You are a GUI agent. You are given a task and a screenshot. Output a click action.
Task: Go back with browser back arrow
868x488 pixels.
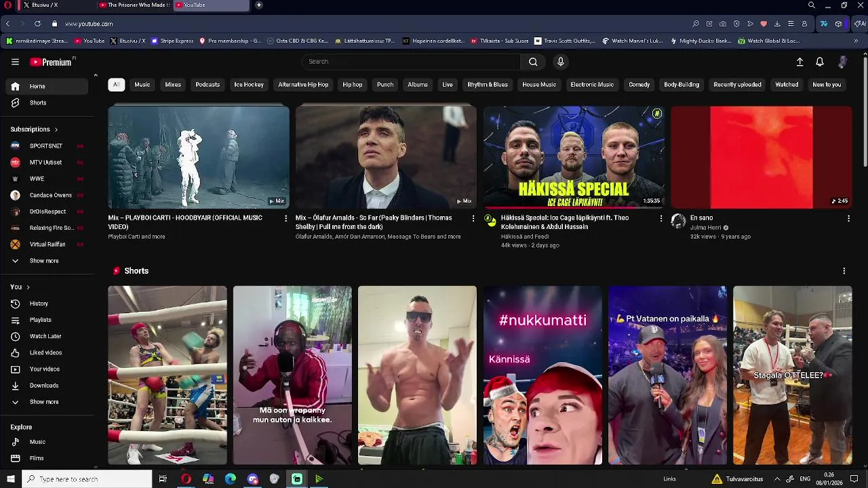(7, 24)
